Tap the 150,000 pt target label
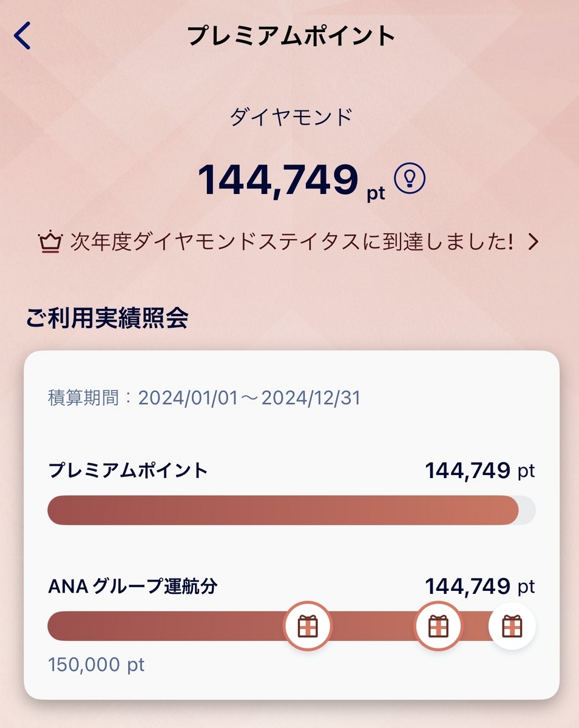 [x=96, y=664]
